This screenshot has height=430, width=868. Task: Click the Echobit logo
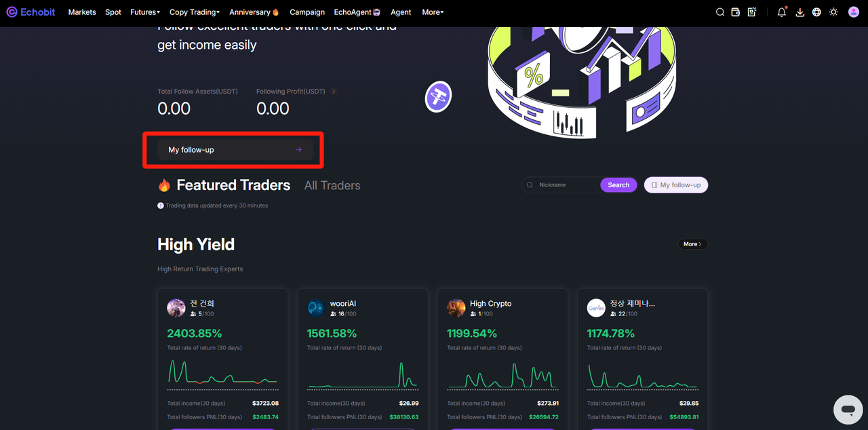[x=31, y=12]
